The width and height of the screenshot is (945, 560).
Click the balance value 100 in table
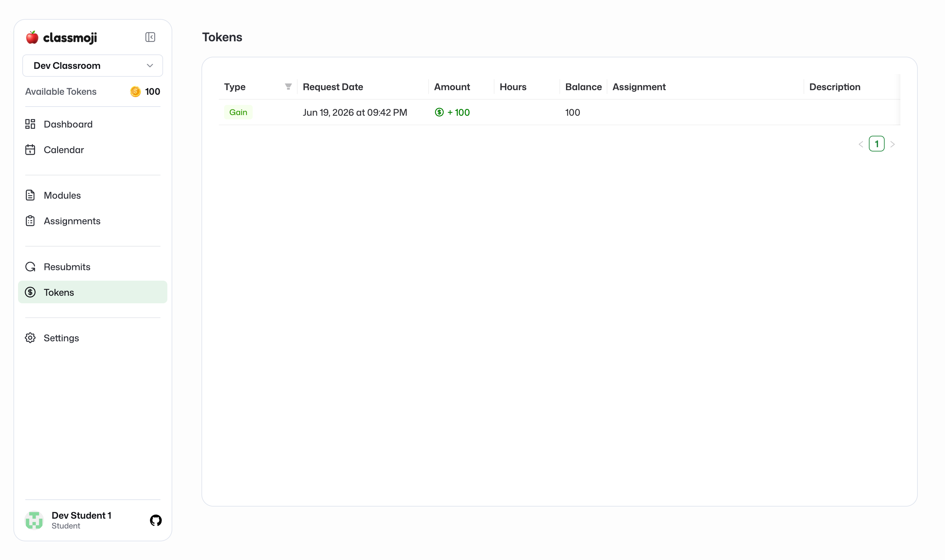pyautogui.click(x=572, y=112)
